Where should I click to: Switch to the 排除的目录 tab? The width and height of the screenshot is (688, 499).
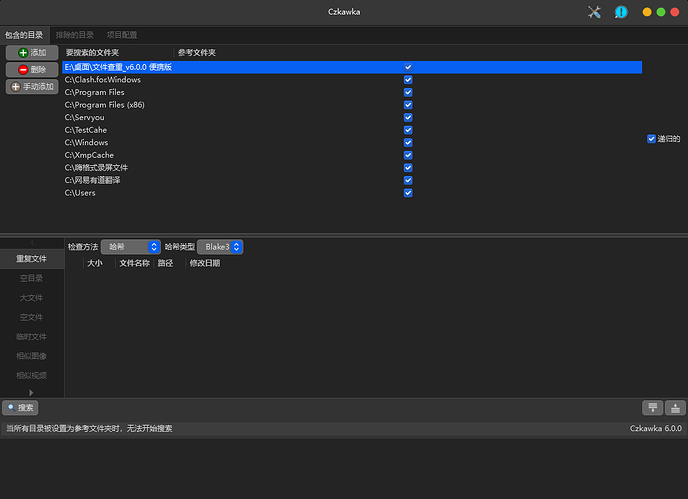click(x=76, y=35)
